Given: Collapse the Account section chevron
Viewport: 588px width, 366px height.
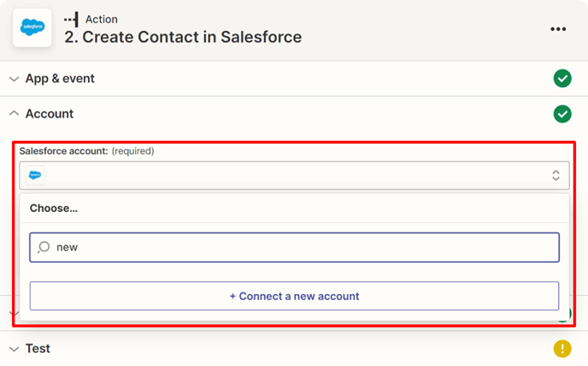Looking at the screenshot, I should tap(14, 114).
